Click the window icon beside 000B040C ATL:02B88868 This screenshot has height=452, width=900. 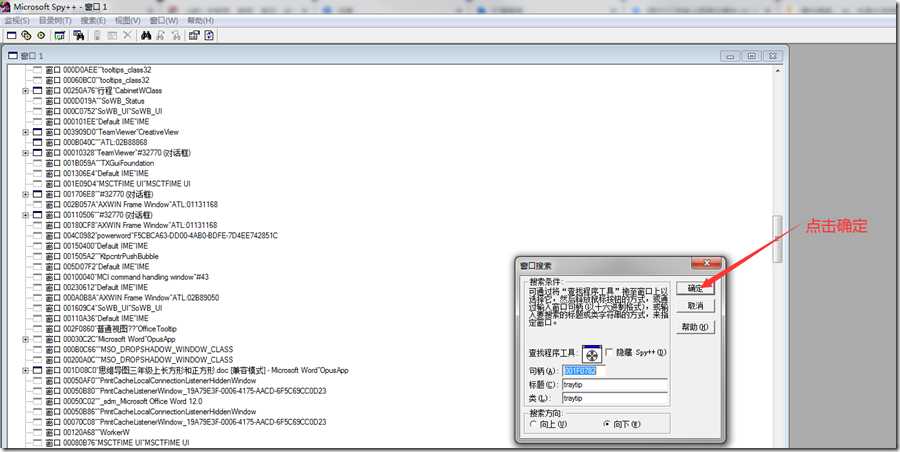[x=37, y=142]
